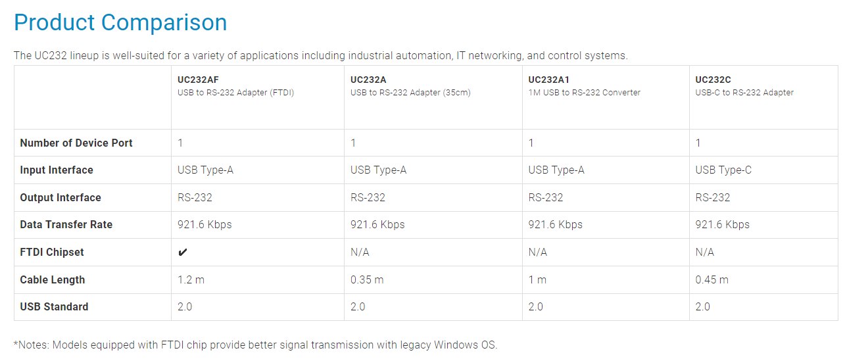This screenshot has height=363, width=868.
Task: Select the UC232A1 model heading
Action: pos(548,80)
